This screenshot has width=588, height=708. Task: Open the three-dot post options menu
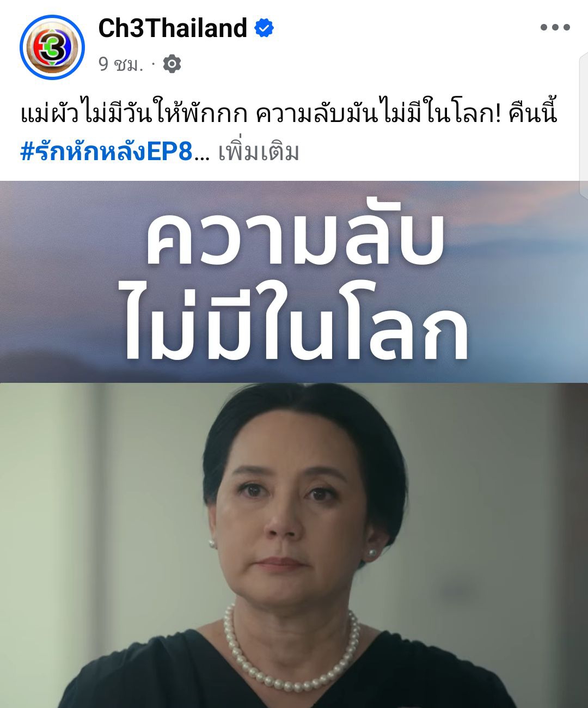555,27
